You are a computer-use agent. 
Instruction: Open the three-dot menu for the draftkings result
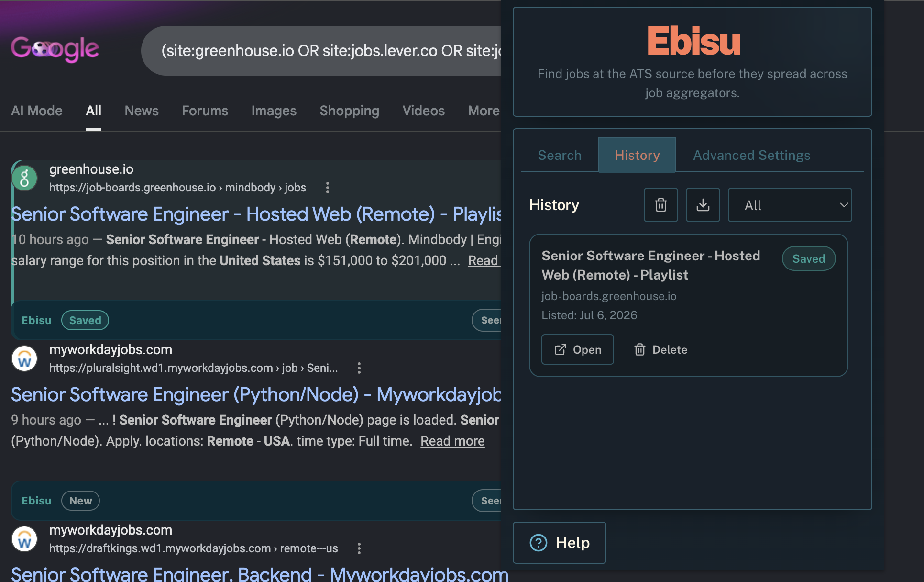click(359, 548)
